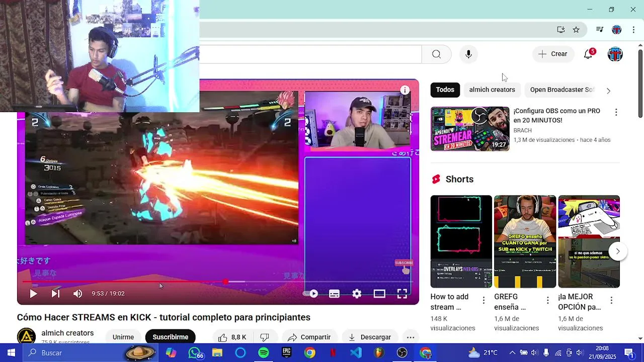644x362 pixels.
Task: Dislike the video with thumbs-down
Action: 265,337
